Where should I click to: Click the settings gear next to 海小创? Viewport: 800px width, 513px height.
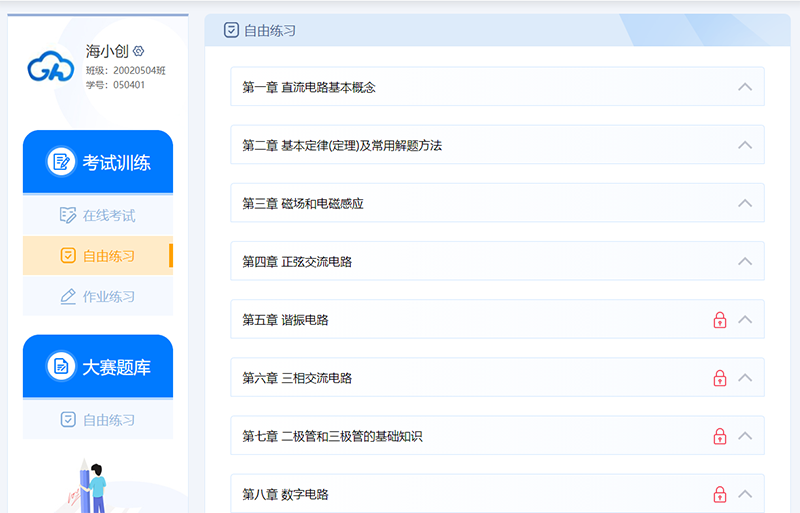pyautogui.click(x=139, y=51)
